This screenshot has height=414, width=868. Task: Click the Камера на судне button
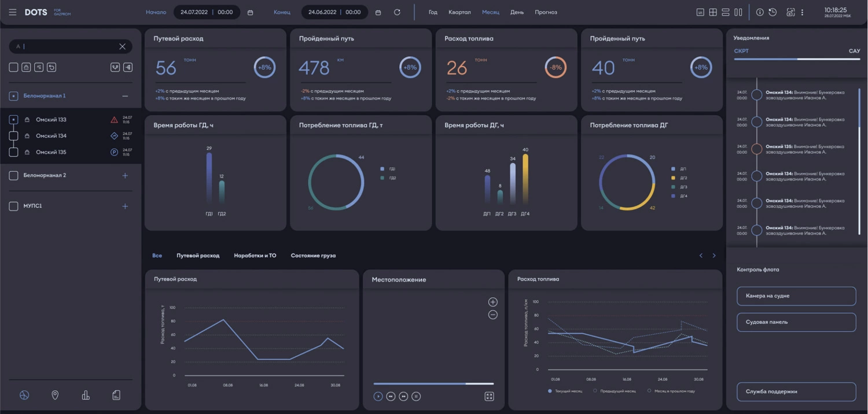796,296
